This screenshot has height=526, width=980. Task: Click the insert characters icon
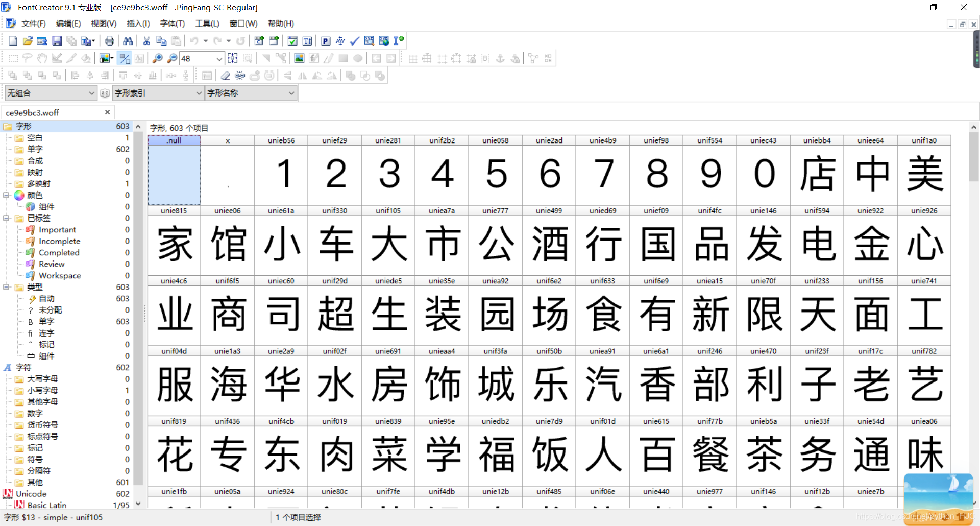[x=259, y=41]
